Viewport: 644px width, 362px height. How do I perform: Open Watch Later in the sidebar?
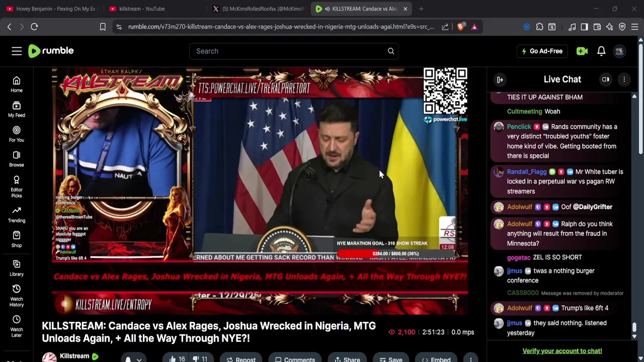(x=17, y=326)
